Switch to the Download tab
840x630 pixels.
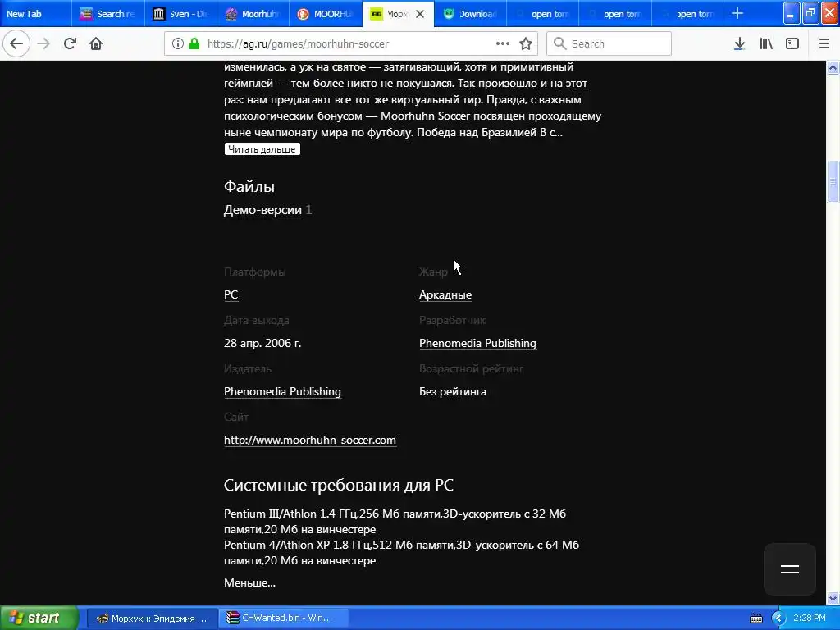(470, 14)
